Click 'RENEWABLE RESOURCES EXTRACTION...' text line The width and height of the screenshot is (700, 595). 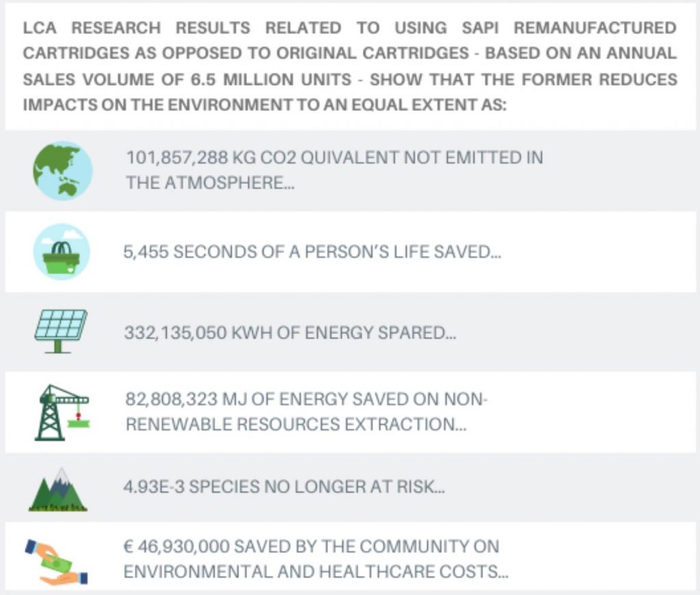295,424
